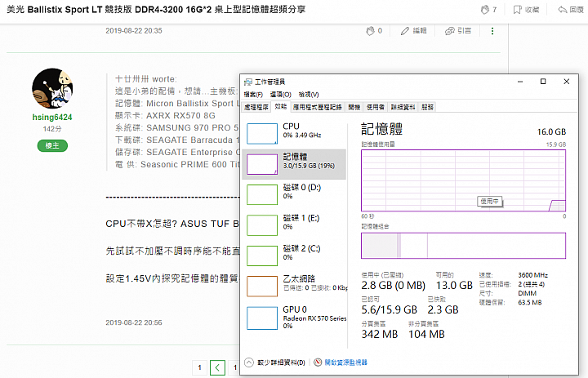Click the 5.6/15.9 GB committed value
Screen dimensions: 588x378
[390, 309]
